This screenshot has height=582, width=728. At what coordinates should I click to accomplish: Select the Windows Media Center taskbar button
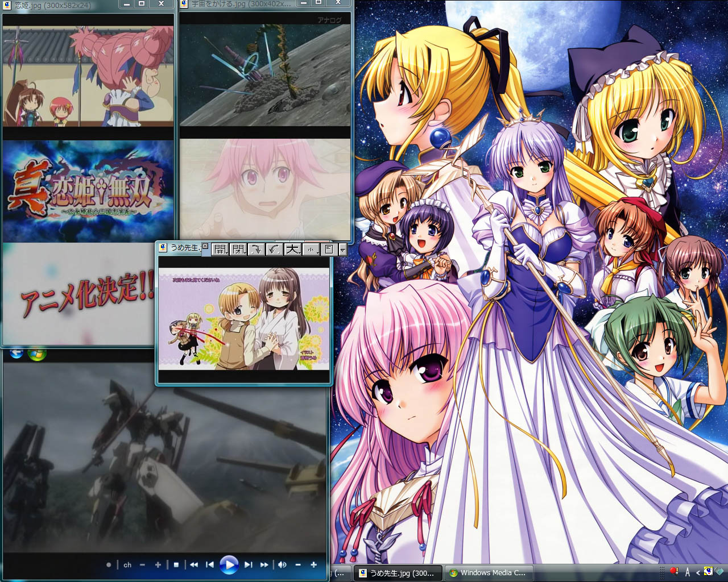tap(489, 573)
